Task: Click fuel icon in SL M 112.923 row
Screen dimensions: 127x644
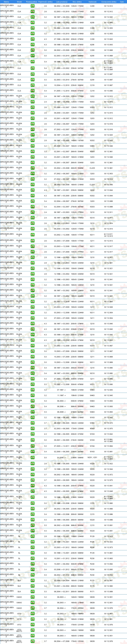Action: pyautogui.click(x=32, y=536)
